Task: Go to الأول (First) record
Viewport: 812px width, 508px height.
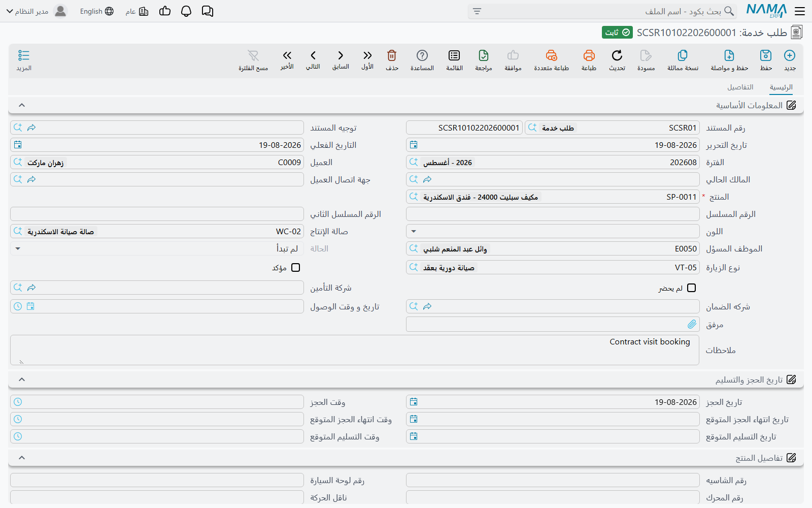Action: (x=367, y=55)
